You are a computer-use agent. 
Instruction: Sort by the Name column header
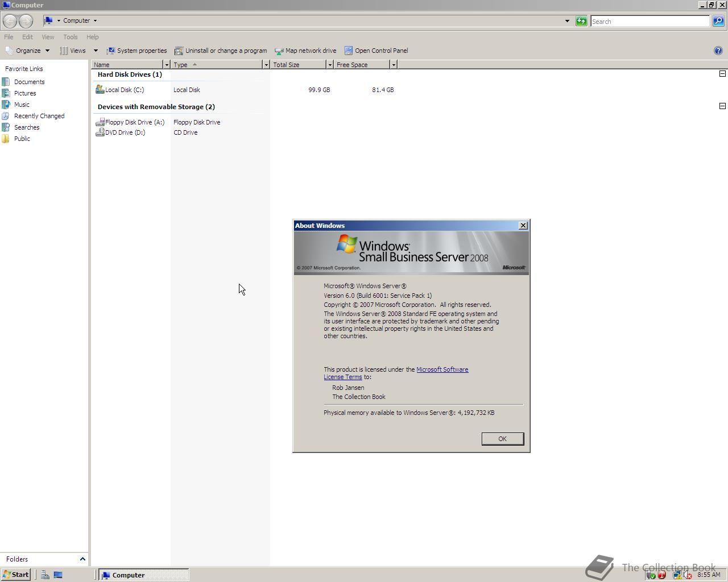128,65
